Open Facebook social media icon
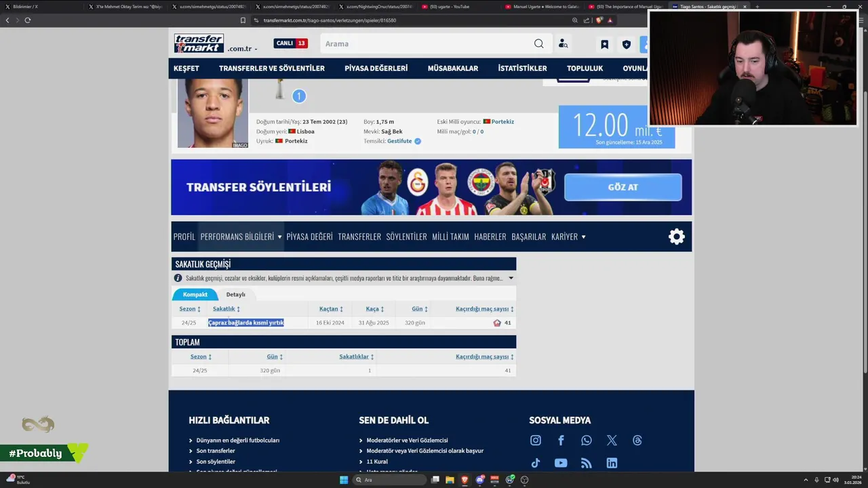The width and height of the screenshot is (868, 488). click(561, 441)
